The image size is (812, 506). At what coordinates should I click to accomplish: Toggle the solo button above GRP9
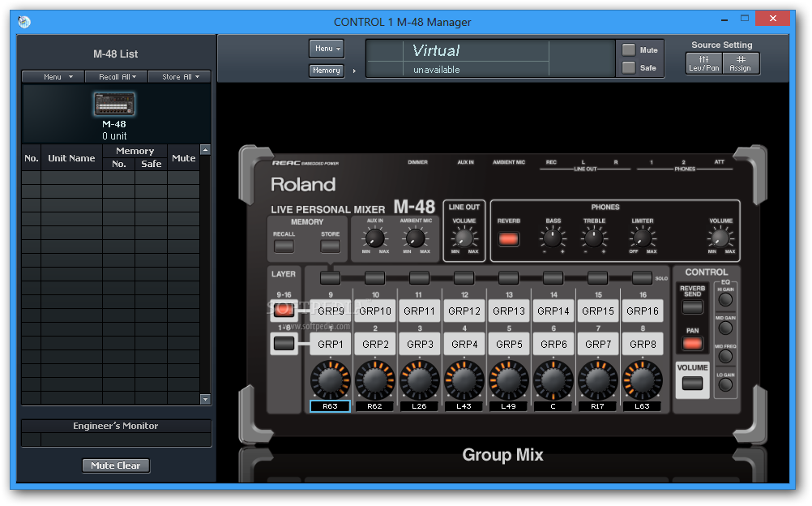coord(330,278)
